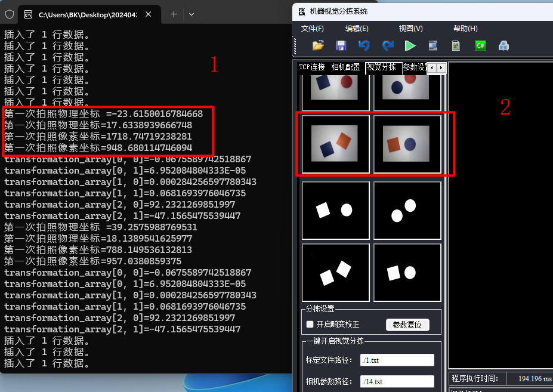Click the 程序执行时间 value 194.196 ms
Screen dimensions: 553x392
click(x=535, y=379)
